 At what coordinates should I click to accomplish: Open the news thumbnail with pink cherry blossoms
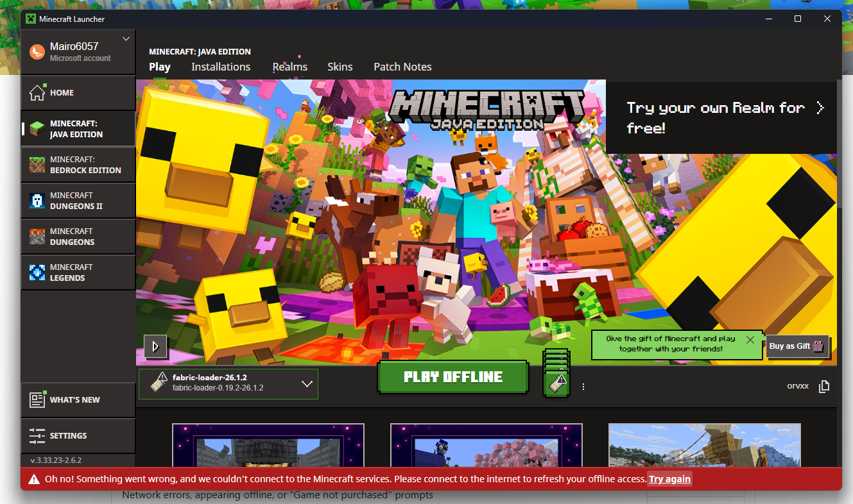487,445
